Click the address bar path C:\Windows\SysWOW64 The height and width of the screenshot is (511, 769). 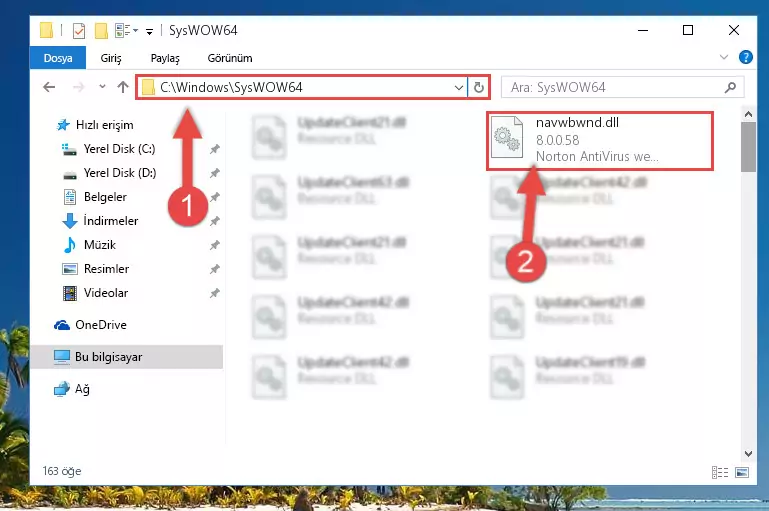click(x=231, y=87)
